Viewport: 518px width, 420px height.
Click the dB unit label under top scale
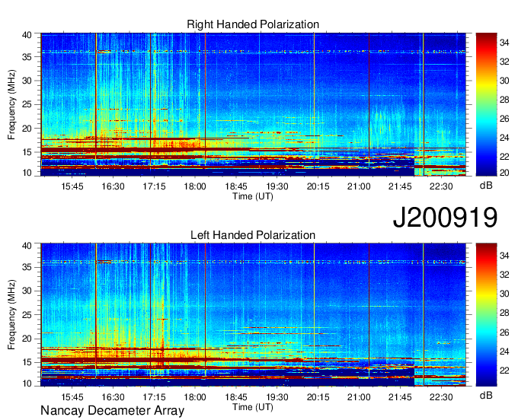pyautogui.click(x=486, y=186)
